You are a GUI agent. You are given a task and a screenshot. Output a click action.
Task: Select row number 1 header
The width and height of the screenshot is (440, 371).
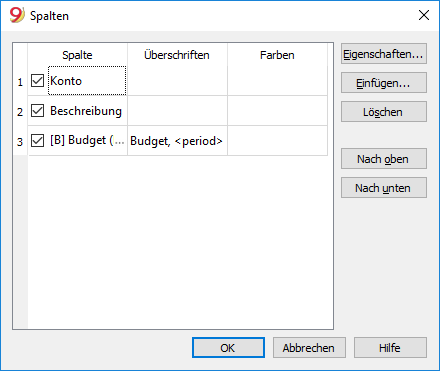point(20,81)
